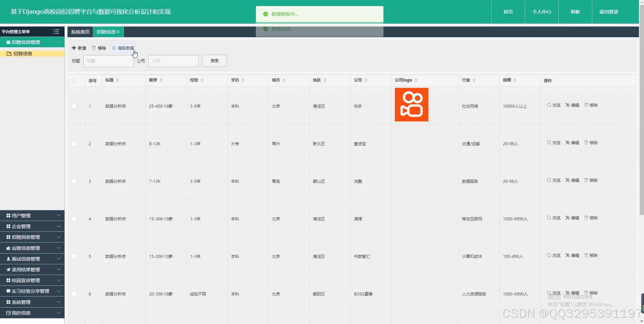Click the trash icon next to 移除 in toolbar
644x324 pixels.
coord(94,48)
